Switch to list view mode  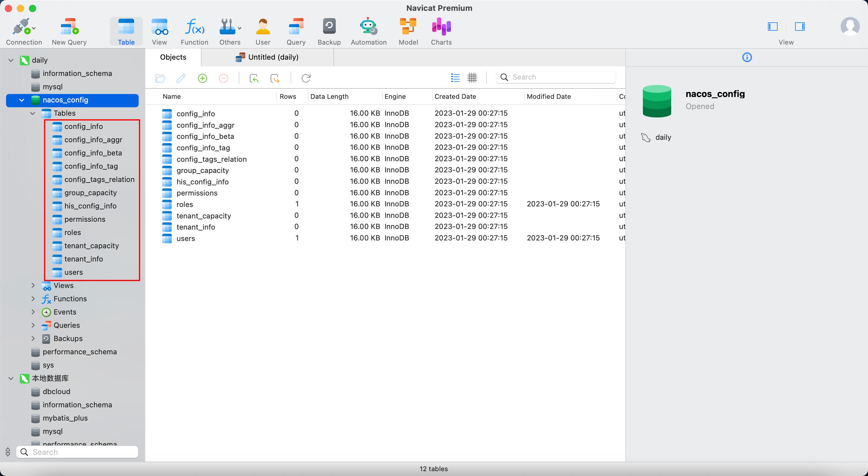(455, 78)
